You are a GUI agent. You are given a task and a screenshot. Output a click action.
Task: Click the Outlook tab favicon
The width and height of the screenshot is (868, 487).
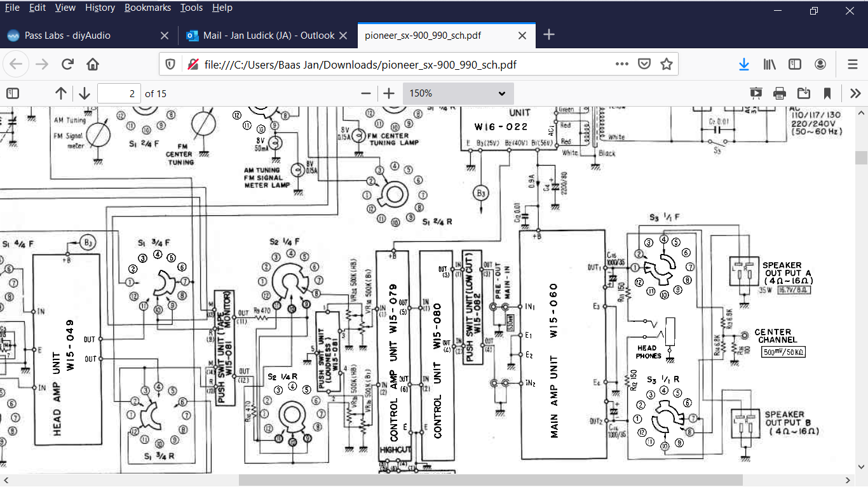pyautogui.click(x=192, y=36)
